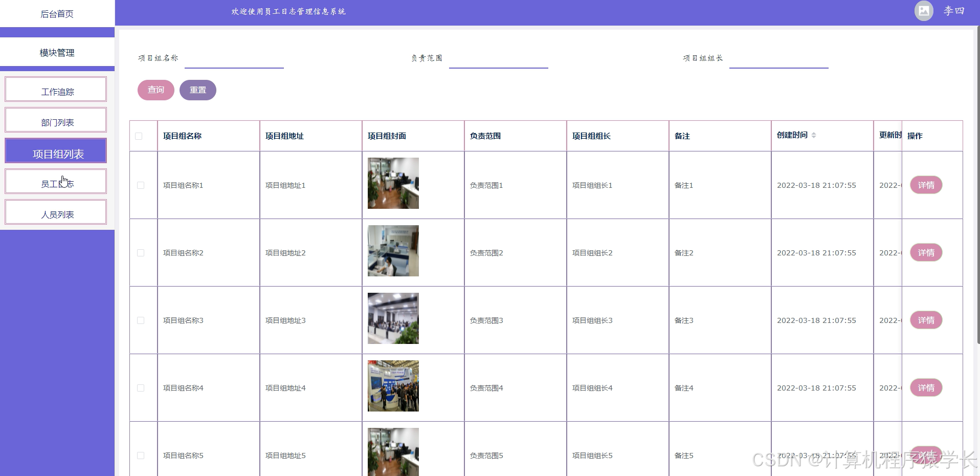980x476 pixels.
Task: Open 详情 for 项目组名称3
Action: tap(926, 320)
